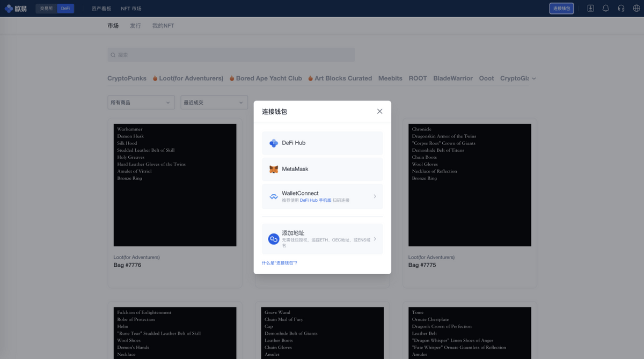Viewport: 644px width, 359px height.
Task: Open the 我的NFT tab
Action: click(163, 26)
